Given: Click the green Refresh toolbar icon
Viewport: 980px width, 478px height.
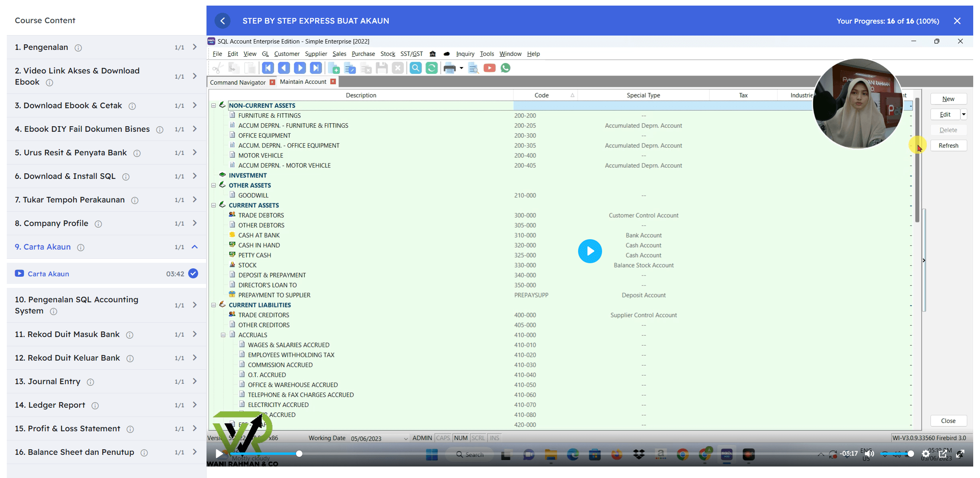Looking at the screenshot, I should pos(431,68).
